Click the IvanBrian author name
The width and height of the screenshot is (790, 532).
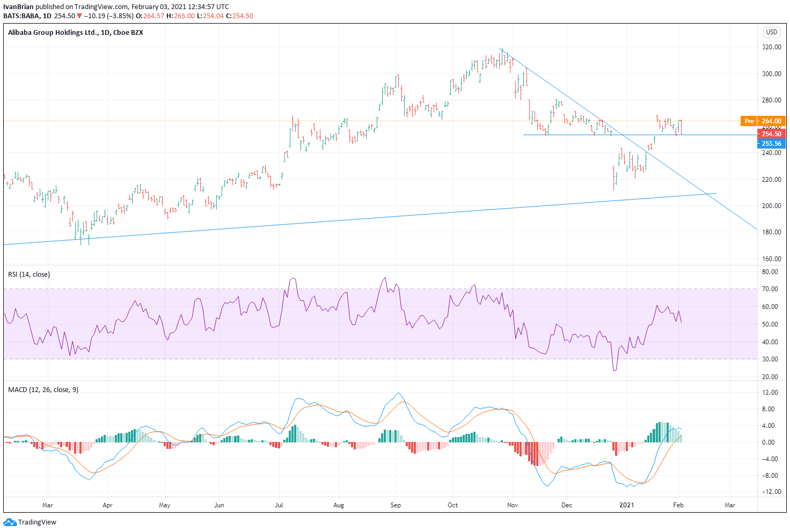point(18,7)
